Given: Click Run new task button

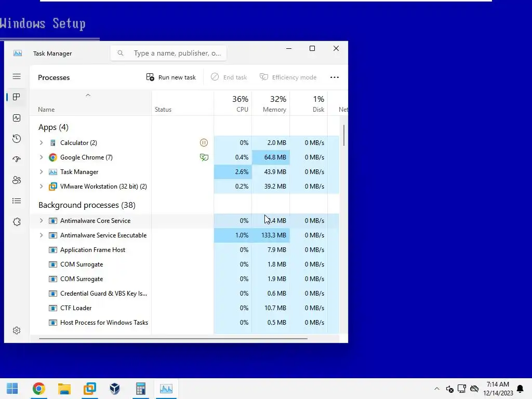Looking at the screenshot, I should [x=171, y=77].
